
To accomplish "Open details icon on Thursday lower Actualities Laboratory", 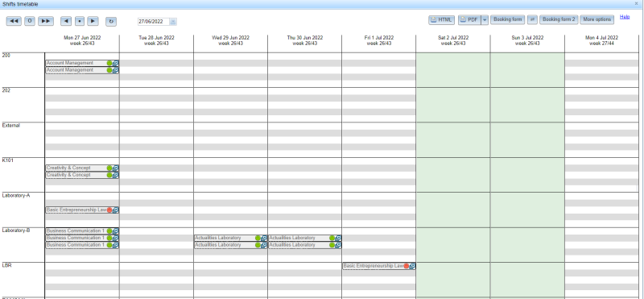I will pyautogui.click(x=338, y=245).
